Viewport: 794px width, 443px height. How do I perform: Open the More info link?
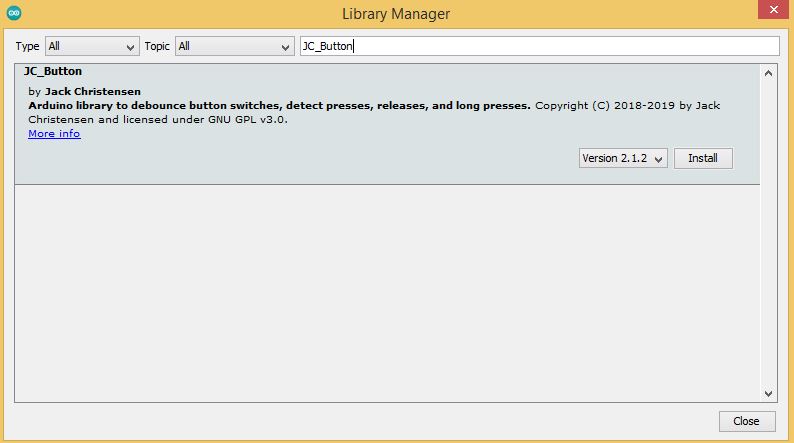(54, 133)
